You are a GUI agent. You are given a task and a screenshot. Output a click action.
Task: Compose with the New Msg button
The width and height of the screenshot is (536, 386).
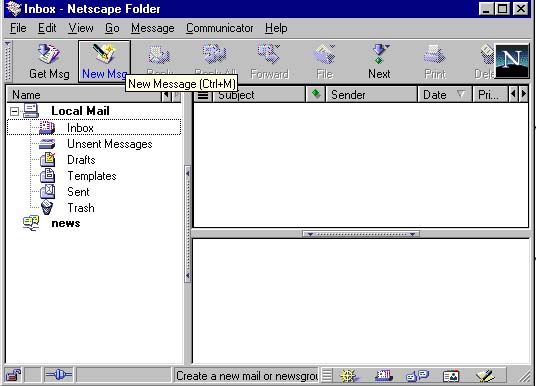(104, 62)
